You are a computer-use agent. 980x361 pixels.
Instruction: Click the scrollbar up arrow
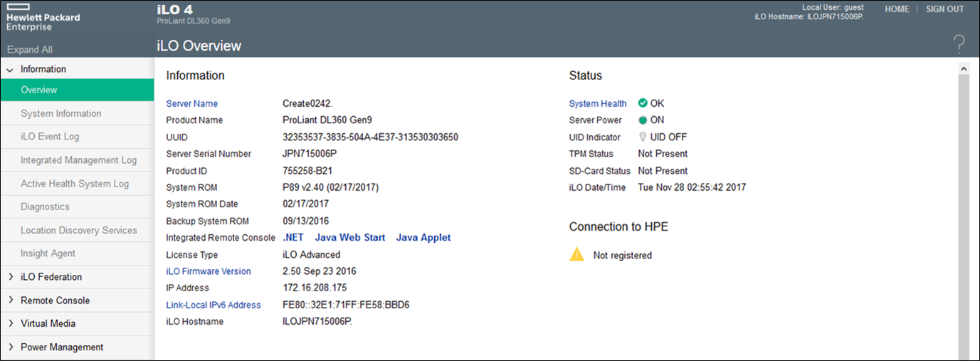[x=964, y=69]
